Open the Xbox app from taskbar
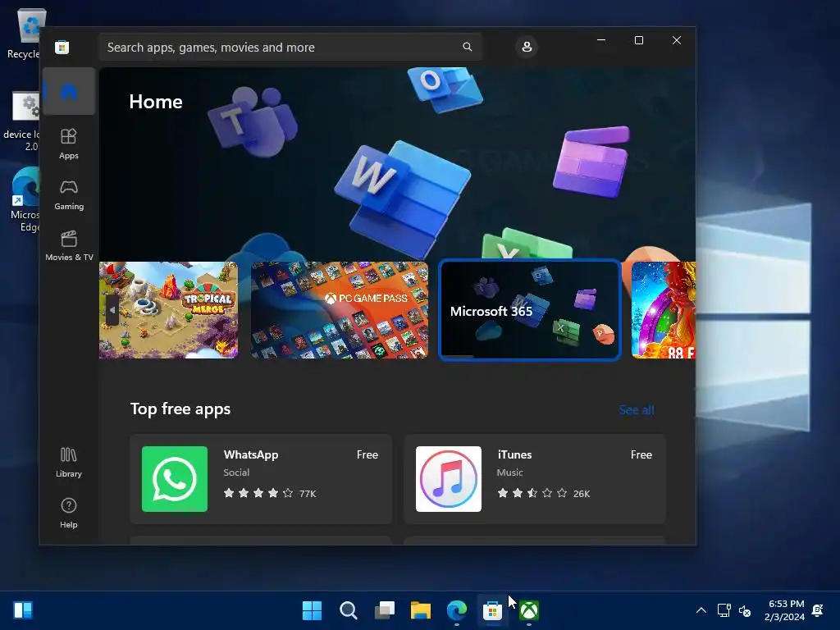The image size is (840, 630). (529, 610)
